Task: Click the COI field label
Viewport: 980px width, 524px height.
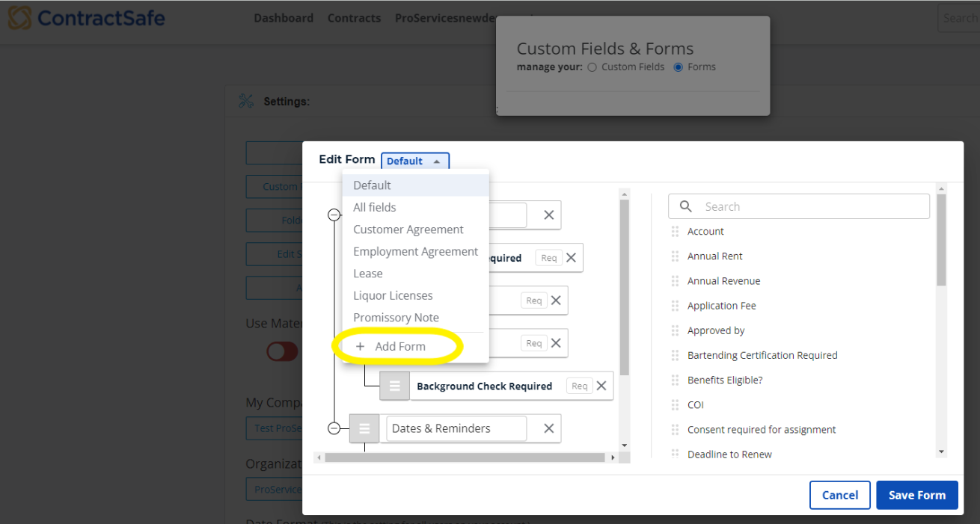Action: (696, 404)
